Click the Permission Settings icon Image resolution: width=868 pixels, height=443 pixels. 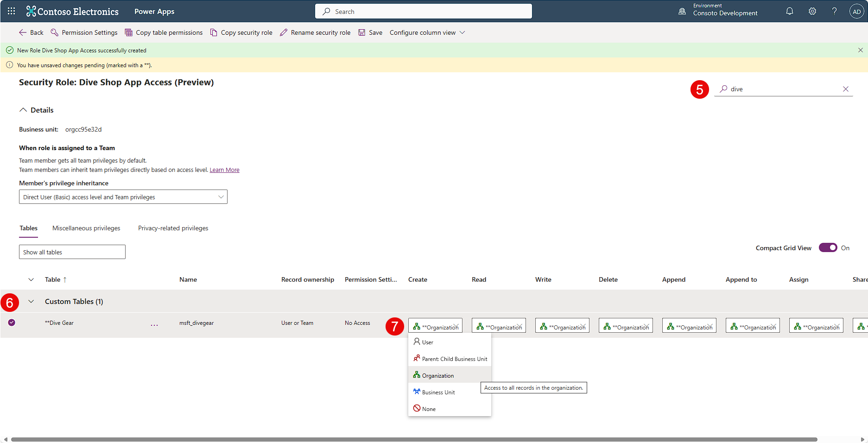point(55,32)
